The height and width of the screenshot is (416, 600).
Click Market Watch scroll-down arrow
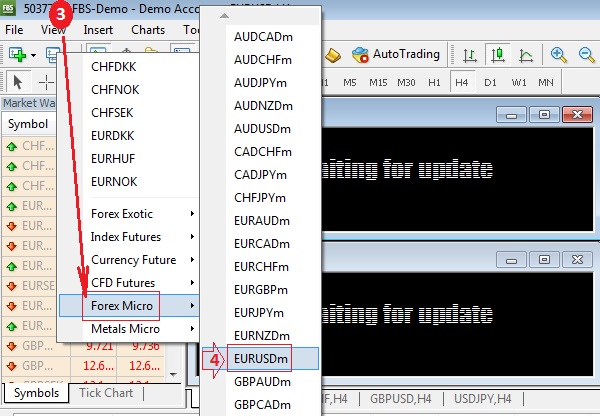click(x=173, y=375)
